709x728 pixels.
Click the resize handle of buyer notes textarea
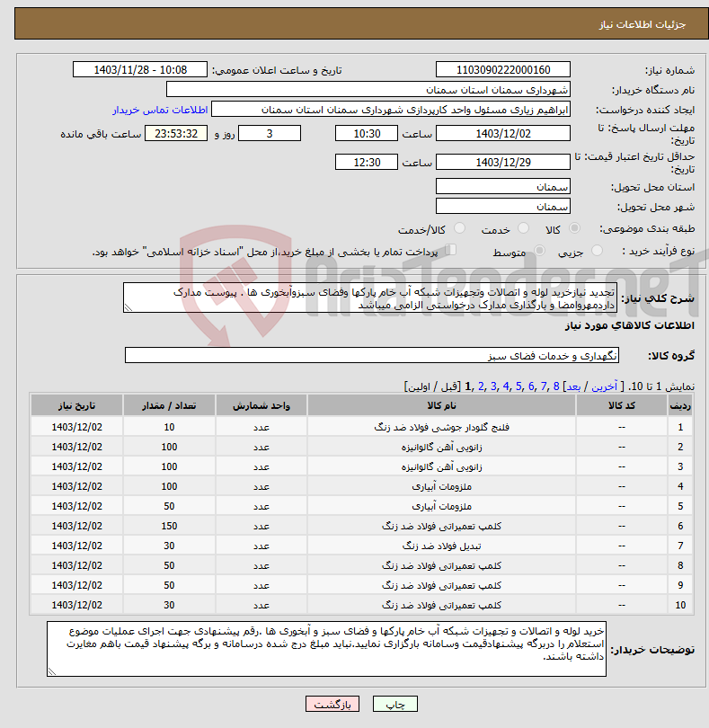pos(51,671)
